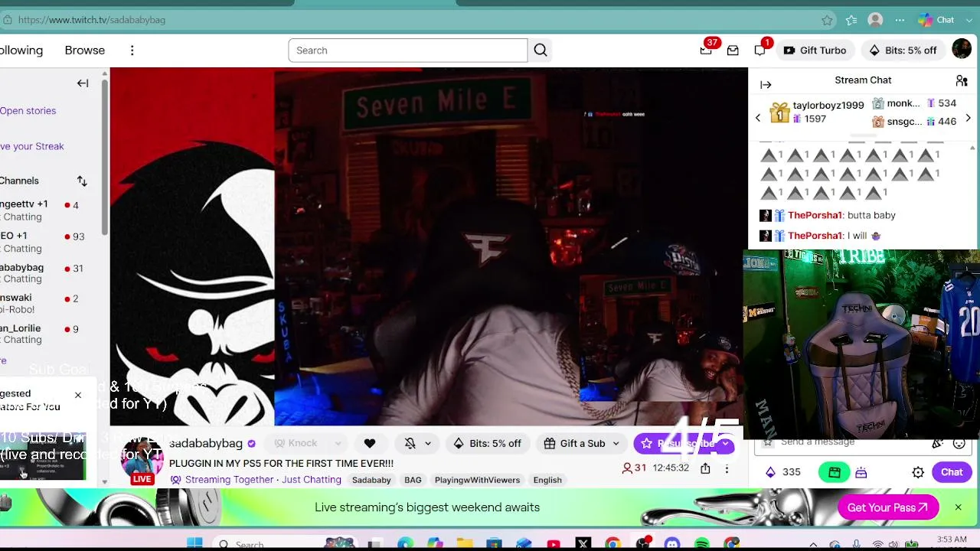Viewport: 980px width, 551px height.
Task: Open taylorboyz1999 top gifter entry
Action: click(x=816, y=112)
